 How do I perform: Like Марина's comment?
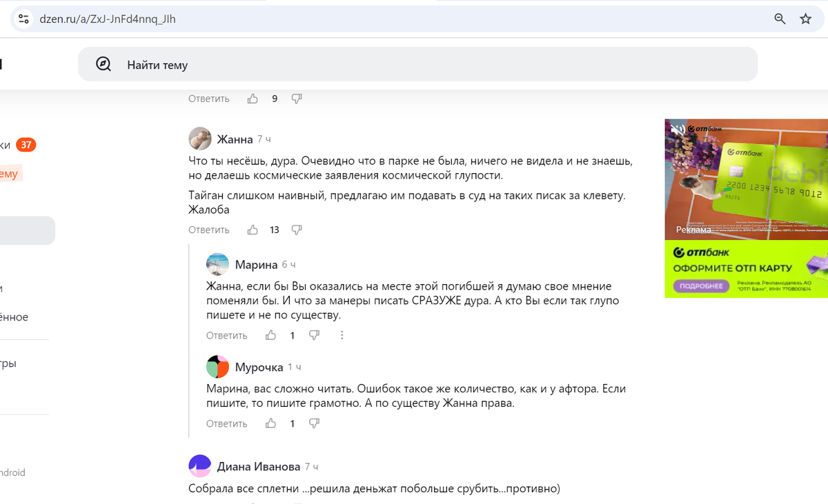click(270, 335)
